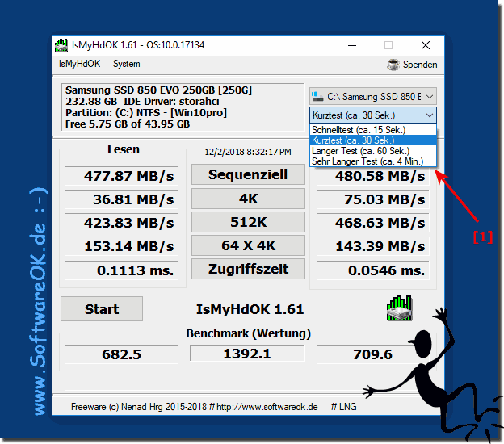
Task: Collapse the Kurztest test duration dropdown
Action: point(430,115)
